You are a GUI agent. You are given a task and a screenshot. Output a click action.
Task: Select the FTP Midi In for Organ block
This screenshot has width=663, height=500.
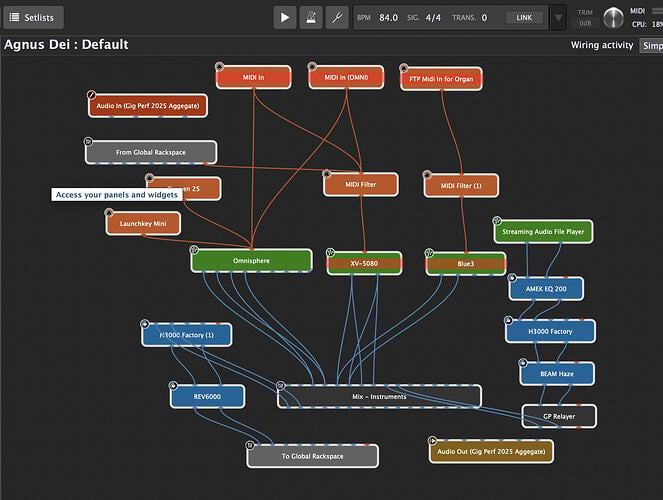click(x=441, y=79)
